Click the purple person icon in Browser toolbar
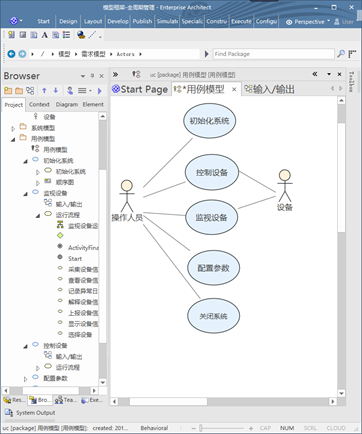362x434 pixels. (70, 90)
